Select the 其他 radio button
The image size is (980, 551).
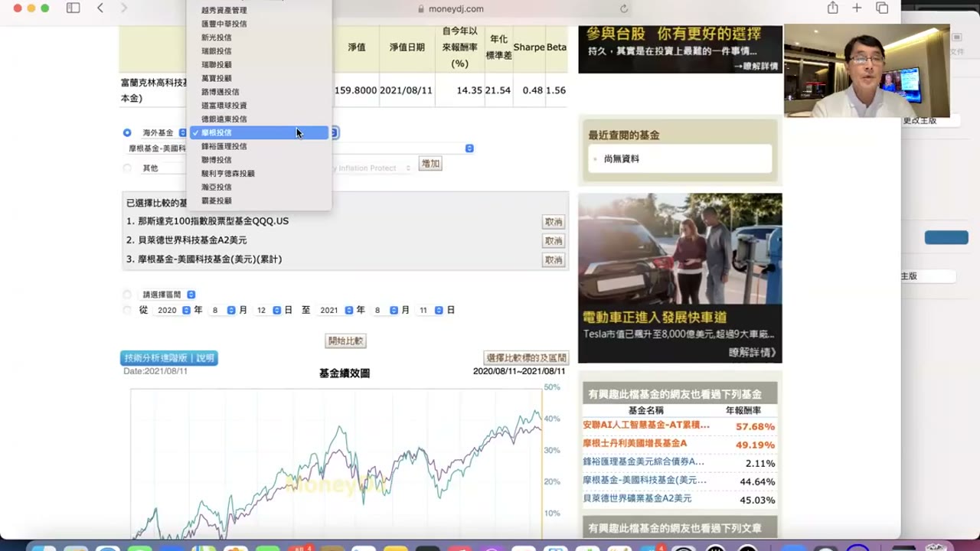(x=127, y=168)
